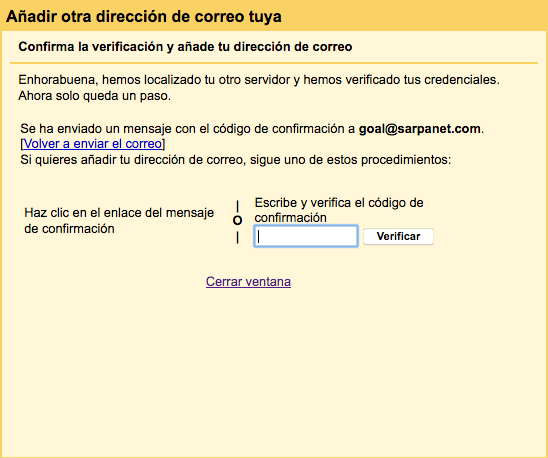Click the vertical bar above the O separator
The width and height of the screenshot is (548, 458).
pyautogui.click(x=237, y=206)
